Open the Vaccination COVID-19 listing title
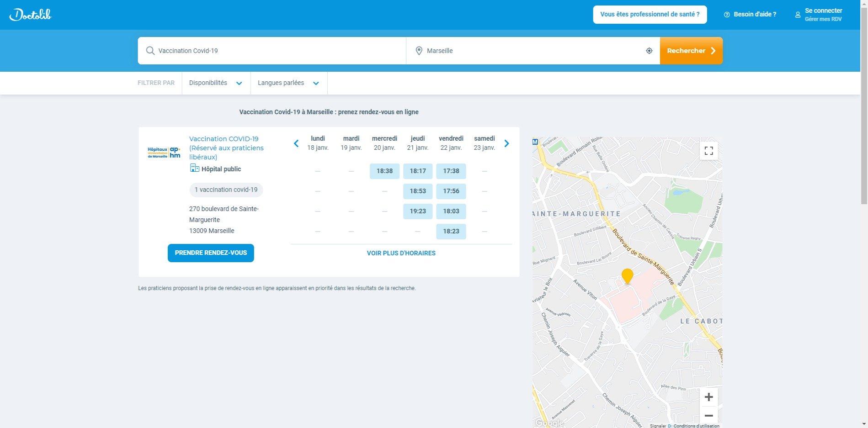The width and height of the screenshot is (868, 428). tap(226, 148)
